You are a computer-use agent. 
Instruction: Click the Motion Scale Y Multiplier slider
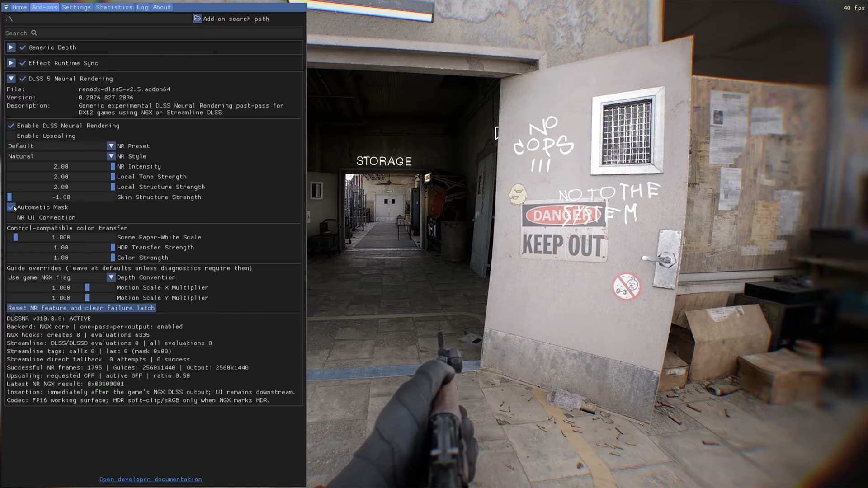click(61, 298)
